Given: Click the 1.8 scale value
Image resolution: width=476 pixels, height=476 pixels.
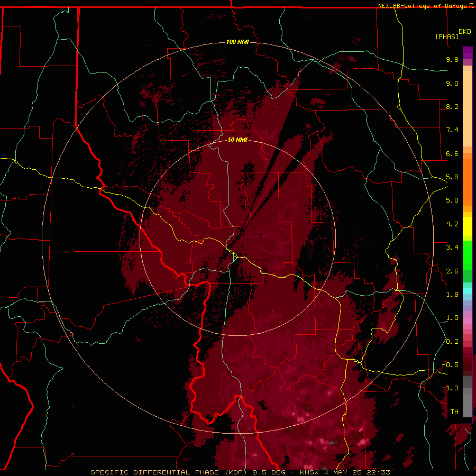Looking at the screenshot, I should pyautogui.click(x=452, y=295).
